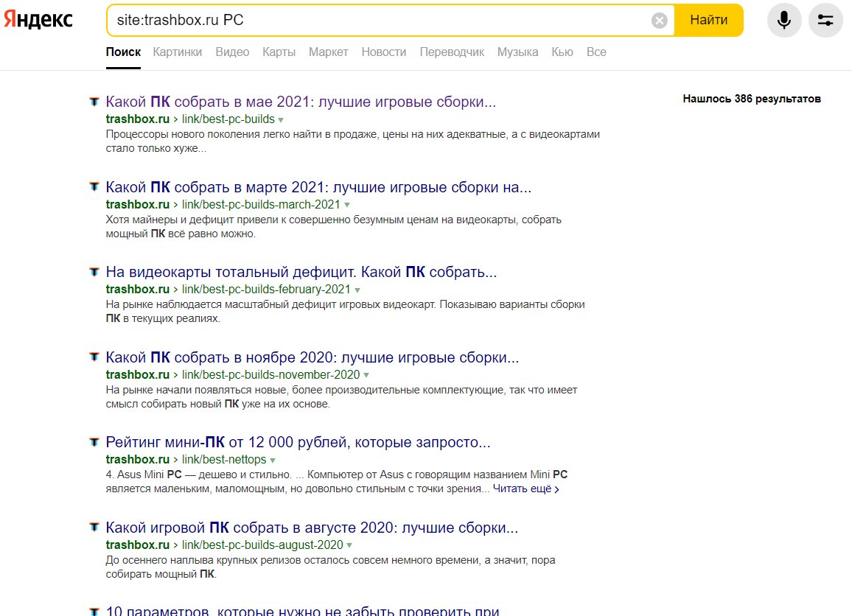Click favicon of the ноябре 2020 result
This screenshot has width=852, height=616.
(x=94, y=357)
